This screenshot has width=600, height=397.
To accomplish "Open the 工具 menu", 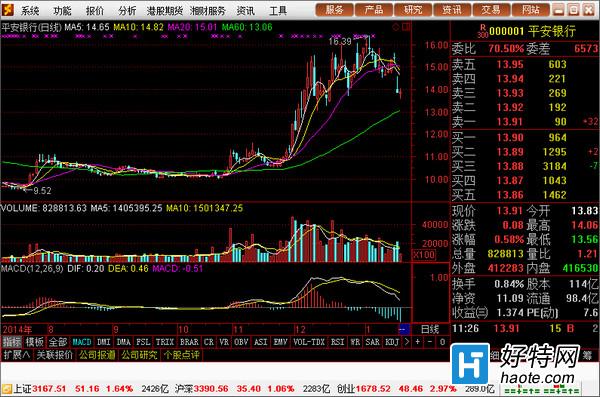I will click(278, 10).
